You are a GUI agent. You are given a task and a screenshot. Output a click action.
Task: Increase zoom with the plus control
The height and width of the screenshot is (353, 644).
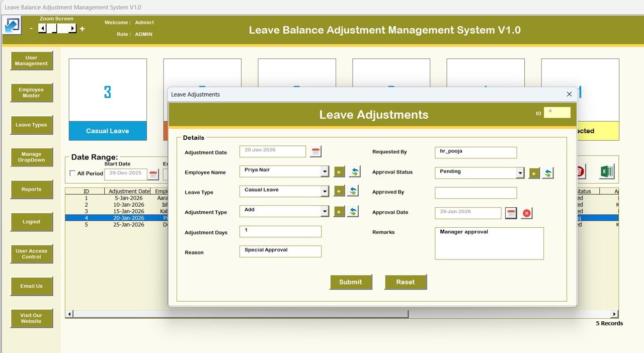pos(82,28)
